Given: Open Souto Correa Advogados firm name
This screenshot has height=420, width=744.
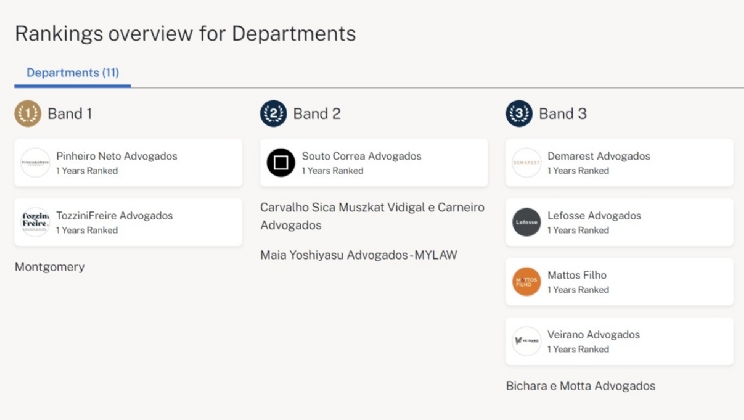Looking at the screenshot, I should 361,156.
